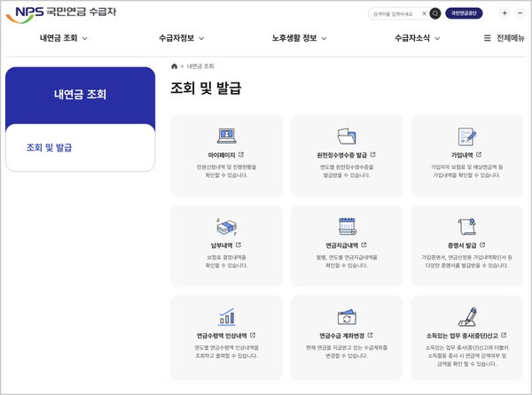
Task: Expand the 노후생활 정보 menu chevron
Action: click(324, 39)
